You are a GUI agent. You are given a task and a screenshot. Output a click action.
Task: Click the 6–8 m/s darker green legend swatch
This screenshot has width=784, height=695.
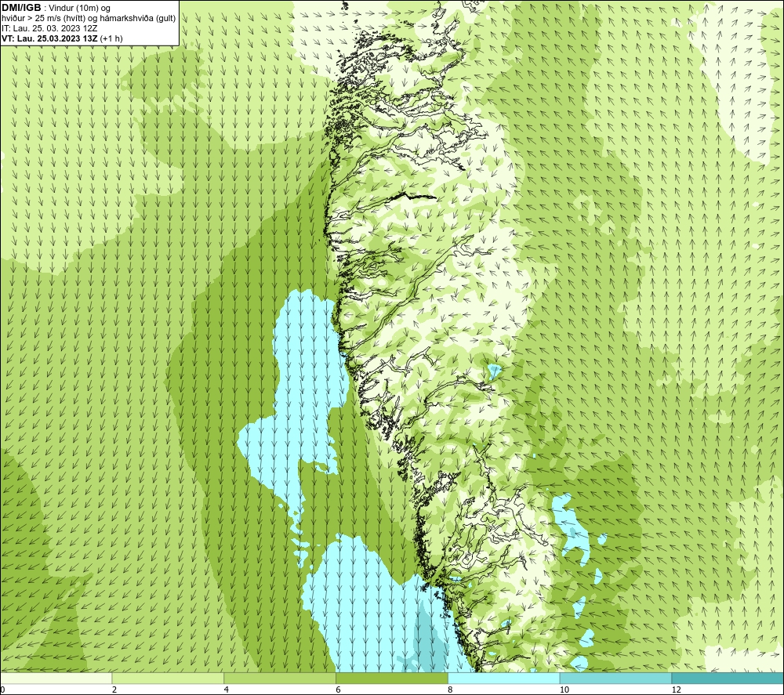coord(392,678)
